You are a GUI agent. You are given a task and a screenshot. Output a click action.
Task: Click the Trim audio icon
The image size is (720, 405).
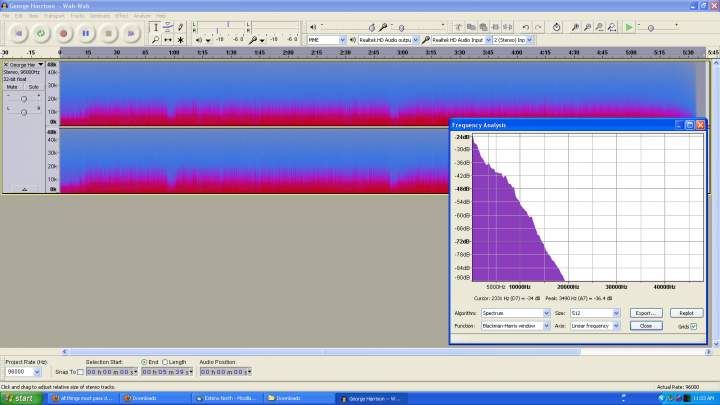[x=495, y=28]
